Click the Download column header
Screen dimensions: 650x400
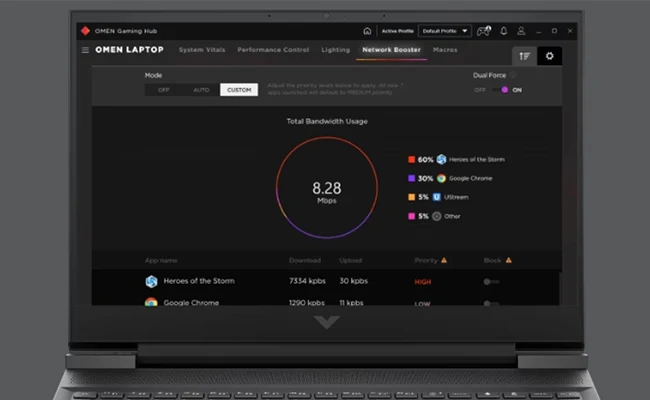tap(305, 260)
